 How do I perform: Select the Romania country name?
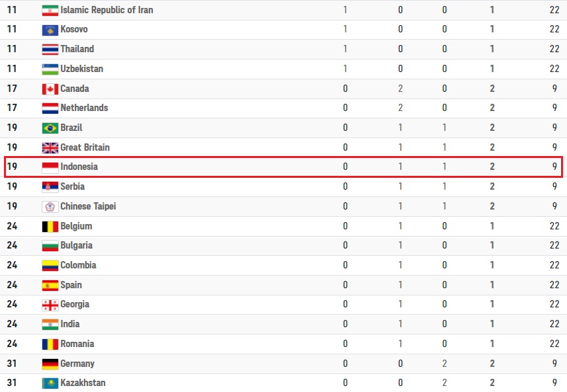tap(77, 344)
